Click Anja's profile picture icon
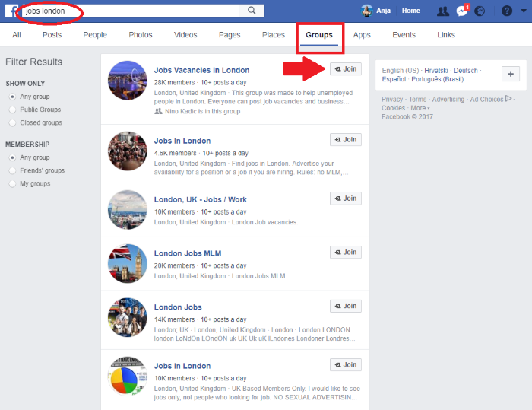 tap(367, 11)
